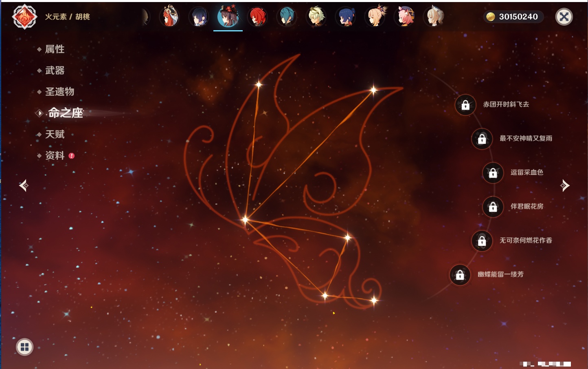Open the locked constellation 逗留采血色 icon
Image resolution: width=588 pixels, height=369 pixels.
coord(493,172)
